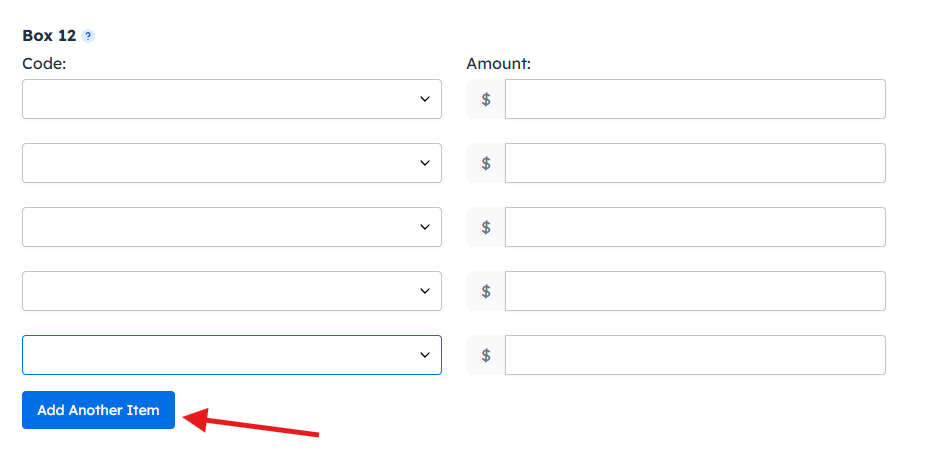Screen dimensions: 940x469
Task: Open the first Code dropdown
Action: click(231, 99)
